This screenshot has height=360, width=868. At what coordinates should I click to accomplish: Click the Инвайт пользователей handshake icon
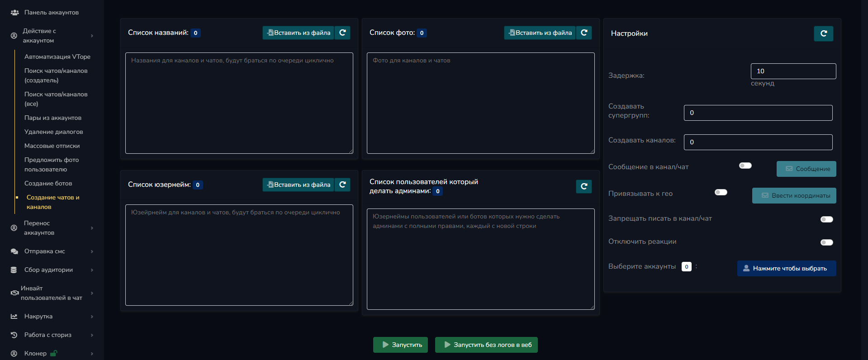(x=14, y=293)
